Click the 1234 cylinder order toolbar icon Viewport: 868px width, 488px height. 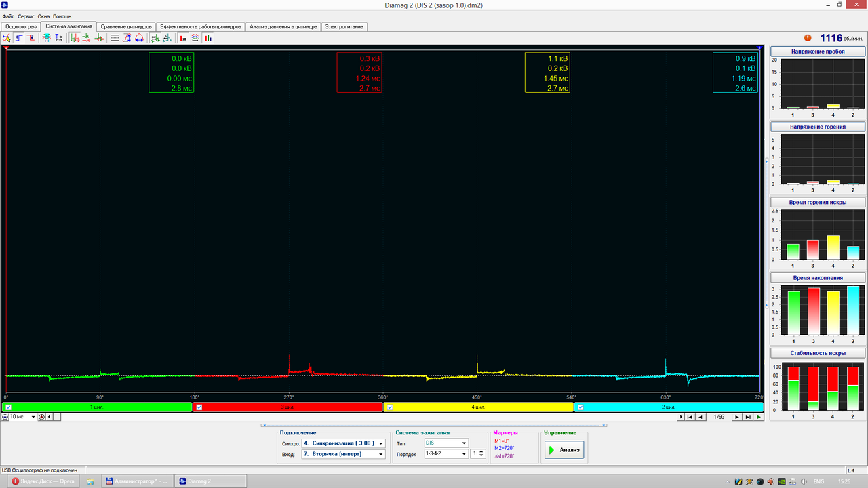59,38
